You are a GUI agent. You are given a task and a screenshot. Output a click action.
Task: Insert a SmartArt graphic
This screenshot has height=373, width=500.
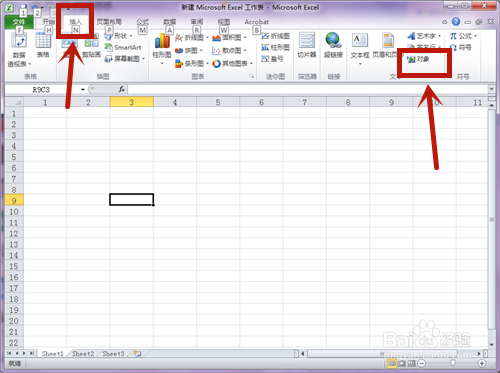click(x=123, y=47)
